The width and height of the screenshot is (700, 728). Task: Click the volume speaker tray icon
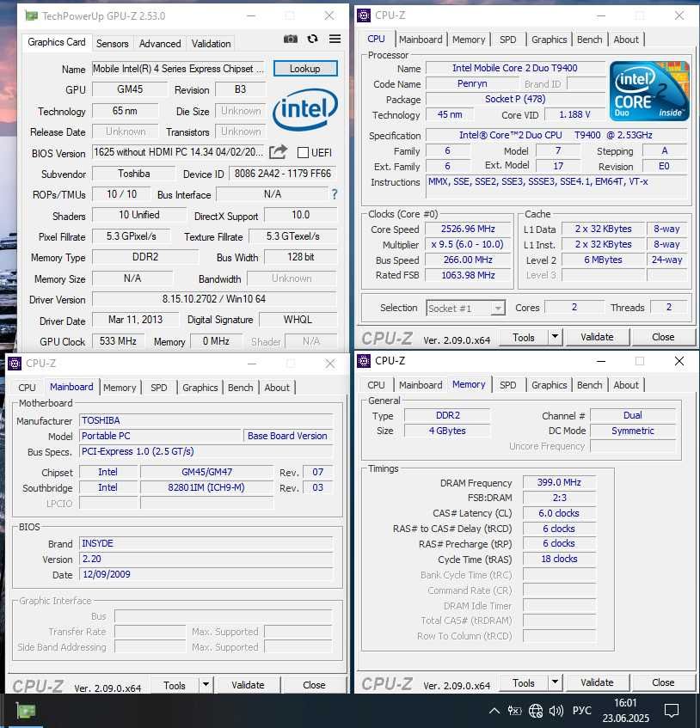556,711
